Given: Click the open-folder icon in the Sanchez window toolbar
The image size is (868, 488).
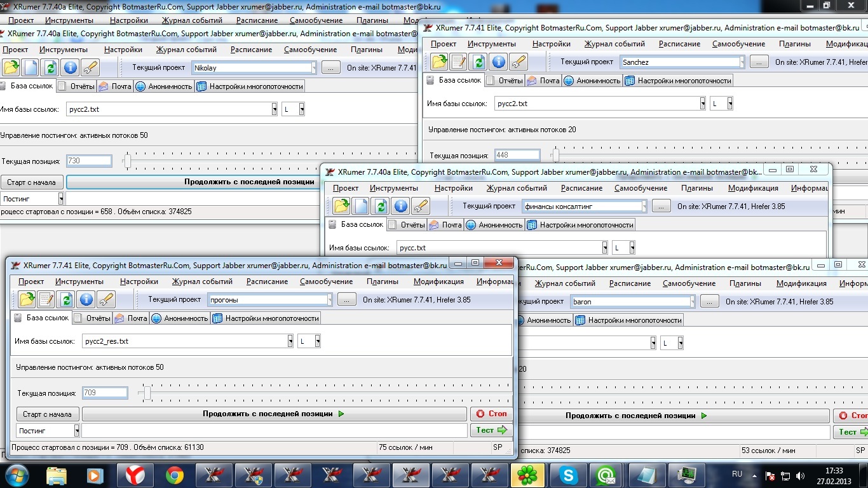Looking at the screenshot, I should pyautogui.click(x=439, y=62).
